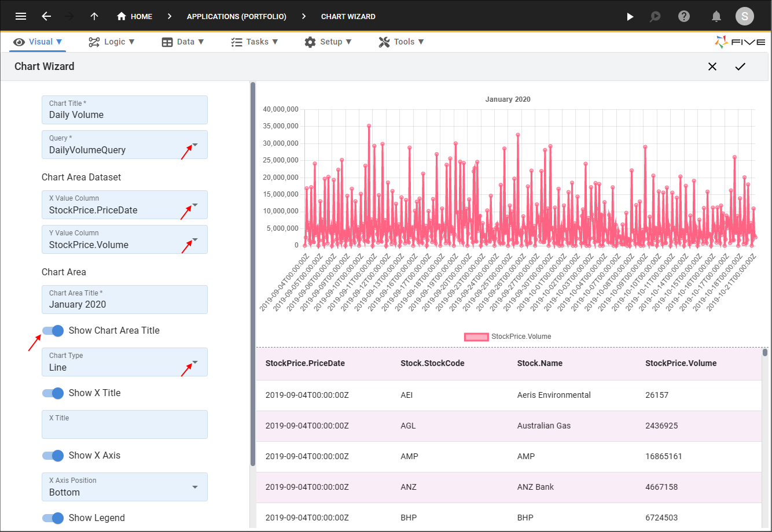The height and width of the screenshot is (532, 772).
Task: Open the hamburger menu
Action: coord(21,16)
